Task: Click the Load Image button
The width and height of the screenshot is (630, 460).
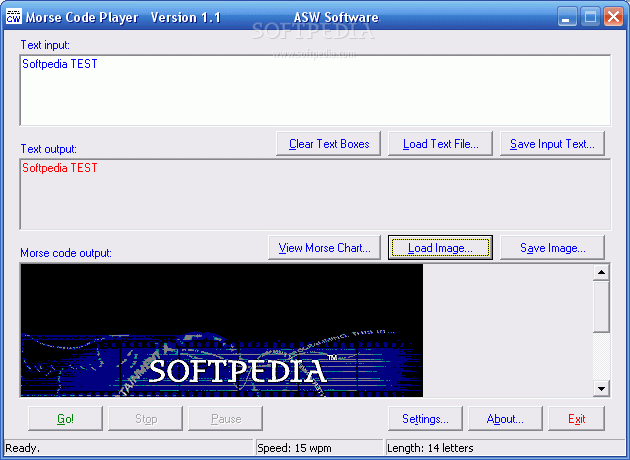Action: pyautogui.click(x=440, y=248)
